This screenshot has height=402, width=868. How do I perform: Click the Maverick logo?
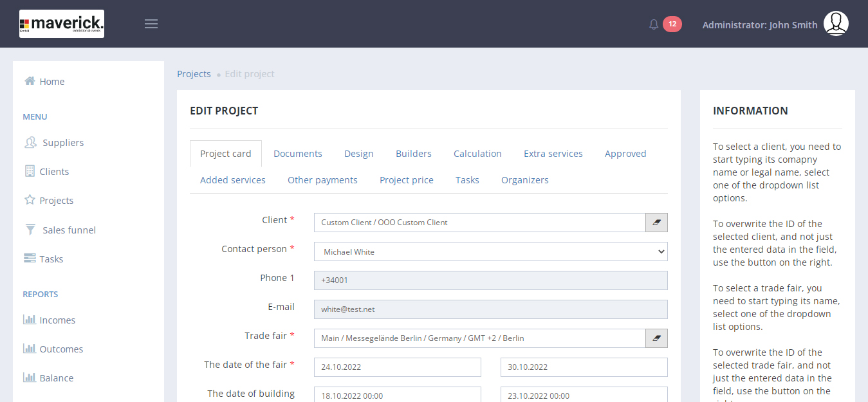coord(62,24)
